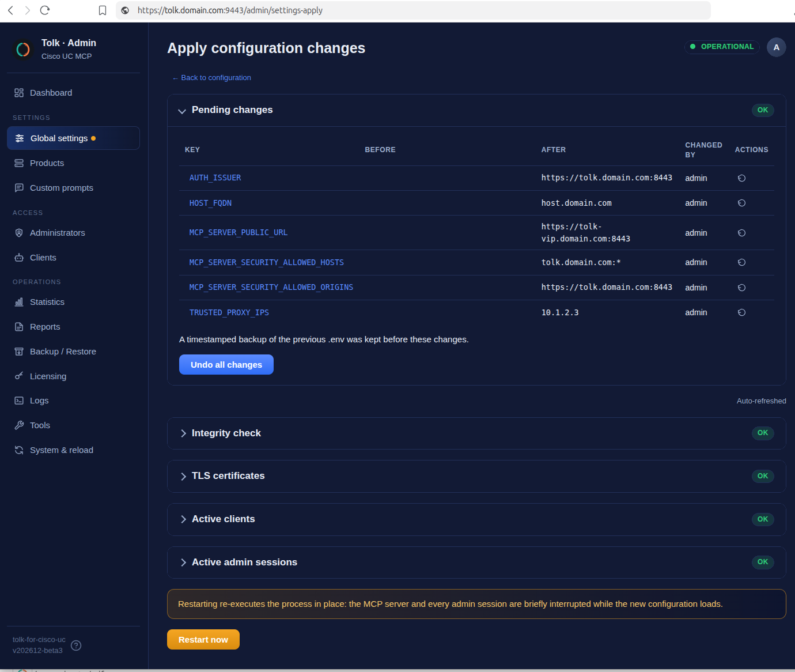Click the Statistics bar chart icon
This screenshot has height=672, width=795.
pyautogui.click(x=19, y=302)
